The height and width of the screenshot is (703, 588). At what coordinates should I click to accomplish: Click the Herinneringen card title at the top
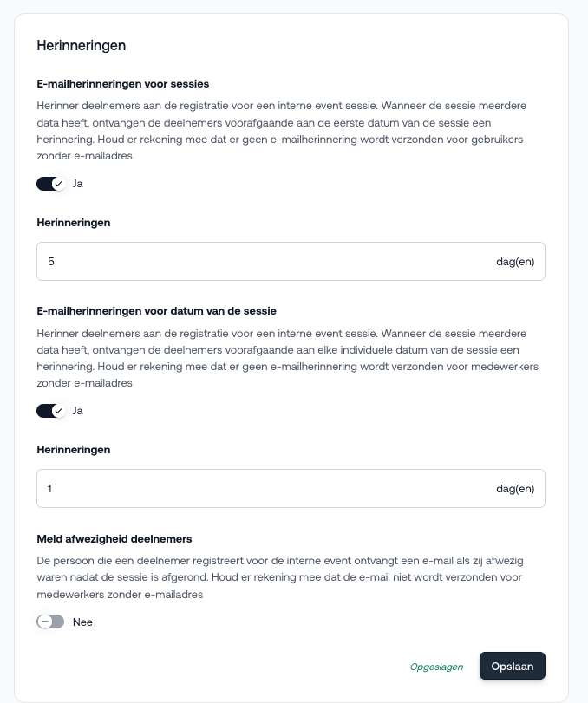tap(82, 45)
